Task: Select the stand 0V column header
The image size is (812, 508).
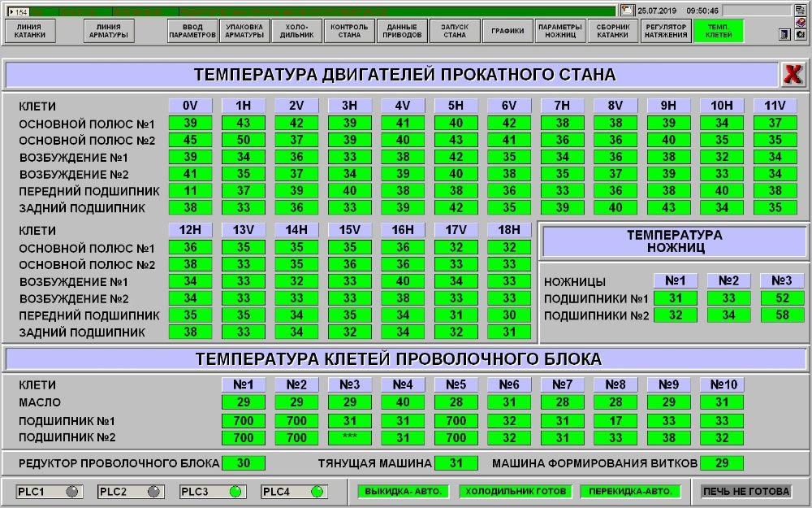Action: click(190, 106)
